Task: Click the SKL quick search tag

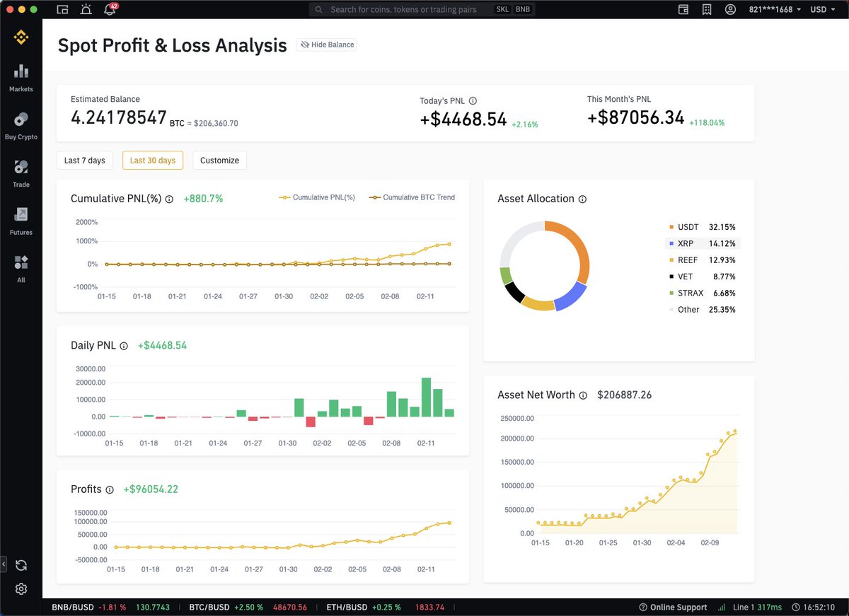Action: coord(502,10)
